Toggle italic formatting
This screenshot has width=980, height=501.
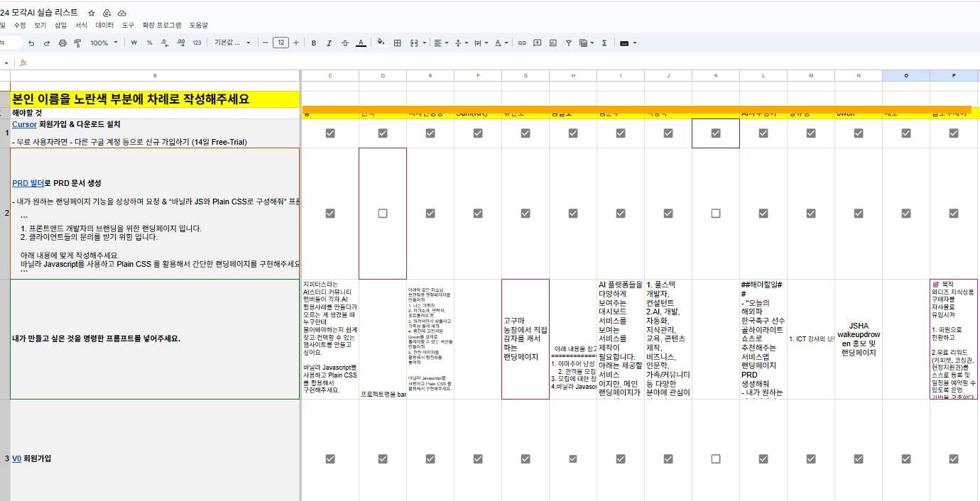pyautogui.click(x=330, y=43)
